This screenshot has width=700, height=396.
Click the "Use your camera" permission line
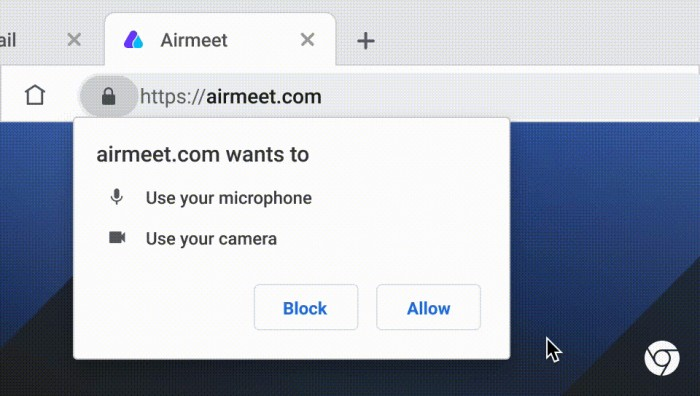[211, 239]
